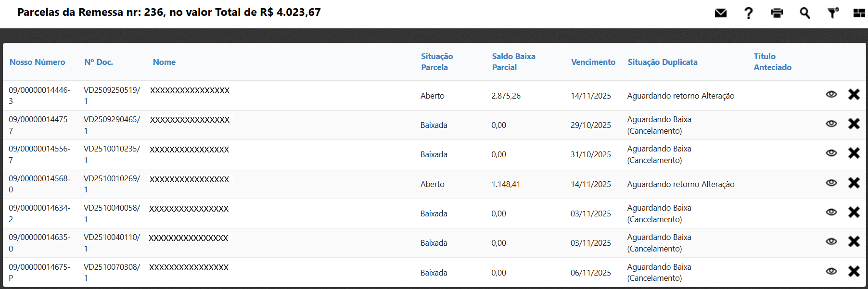The width and height of the screenshot is (868, 289).
Task: Print the remessa list via printer icon
Action: click(x=777, y=13)
